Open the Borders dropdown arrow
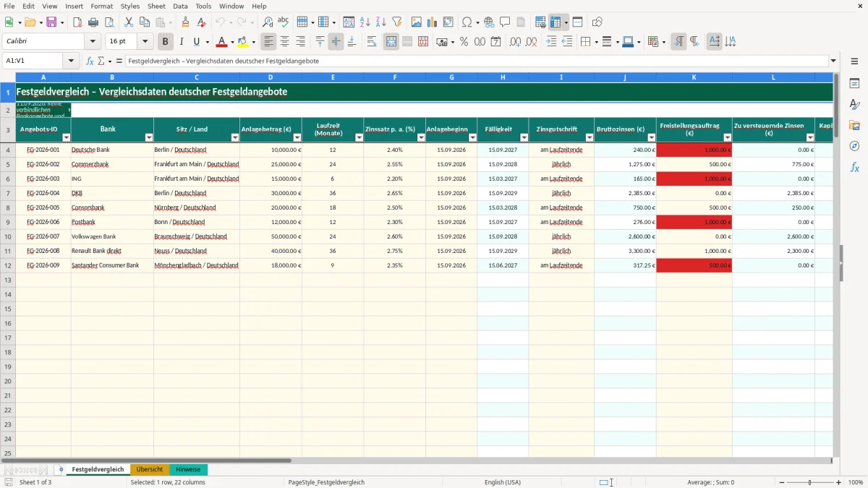This screenshot has height=488, width=868. 596,42
